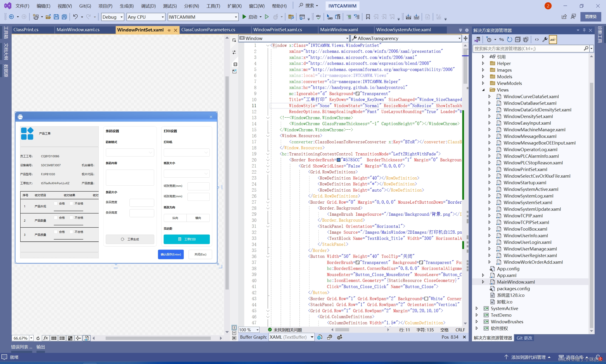Open the Window element dropdown above code
This screenshot has width=606, height=364.
pyautogui.click(x=294, y=38)
